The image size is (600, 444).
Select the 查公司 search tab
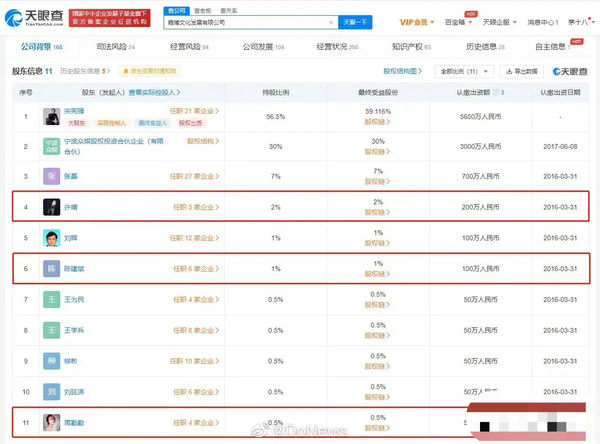176,11
